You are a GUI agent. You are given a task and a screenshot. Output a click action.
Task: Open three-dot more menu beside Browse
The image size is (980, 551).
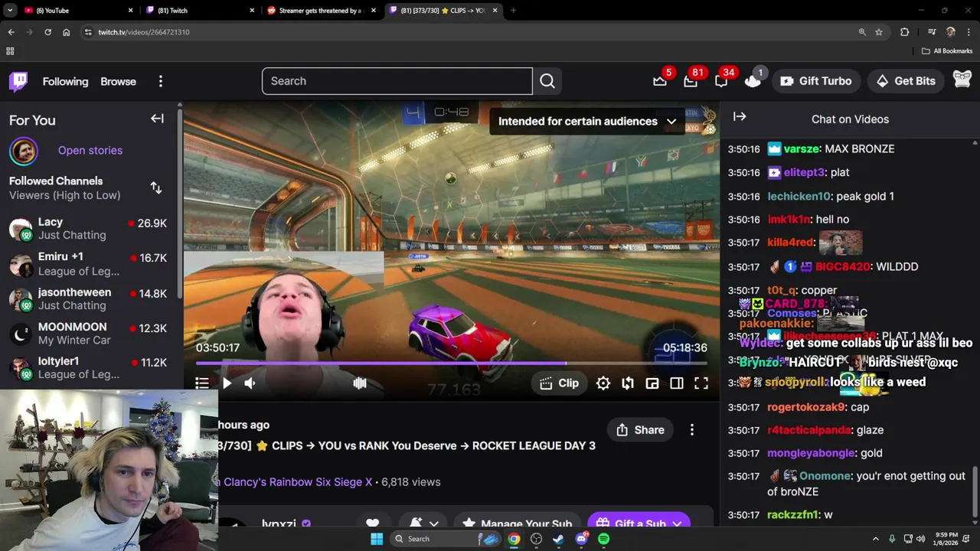click(x=160, y=81)
